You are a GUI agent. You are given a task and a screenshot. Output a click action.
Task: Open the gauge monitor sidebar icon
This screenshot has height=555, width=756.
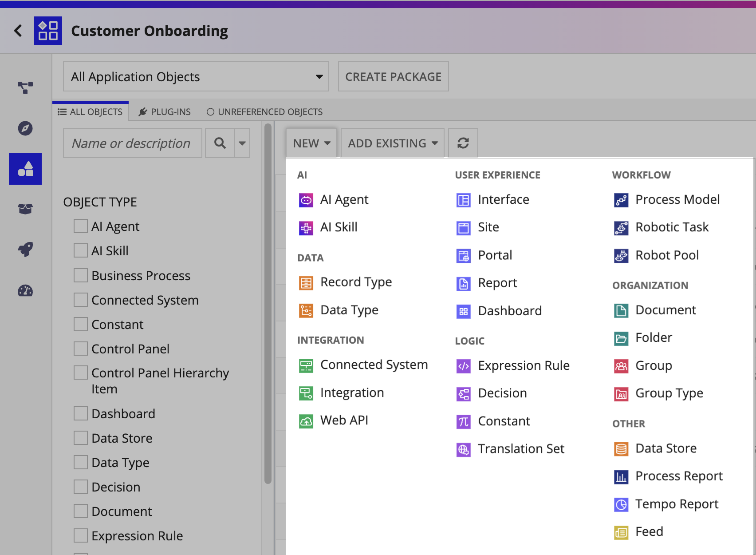point(25,291)
